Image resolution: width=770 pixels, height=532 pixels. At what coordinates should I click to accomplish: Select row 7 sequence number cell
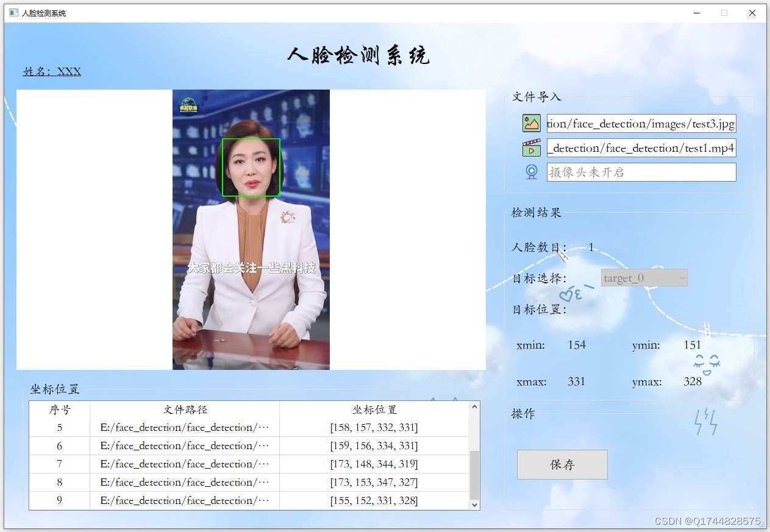pos(60,464)
